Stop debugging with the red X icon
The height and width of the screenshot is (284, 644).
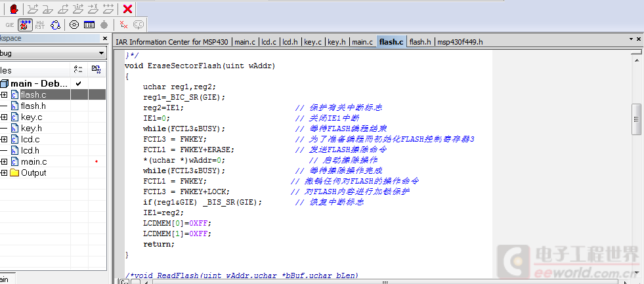(128, 9)
